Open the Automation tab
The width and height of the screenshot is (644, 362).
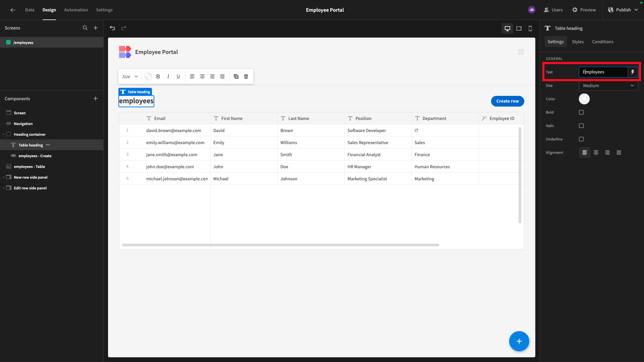click(x=76, y=10)
